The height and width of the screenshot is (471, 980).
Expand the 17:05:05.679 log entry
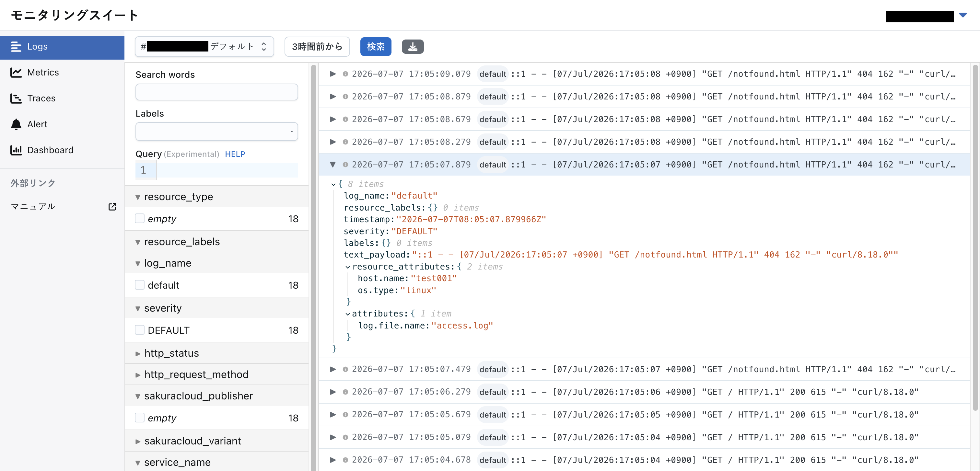pos(333,414)
